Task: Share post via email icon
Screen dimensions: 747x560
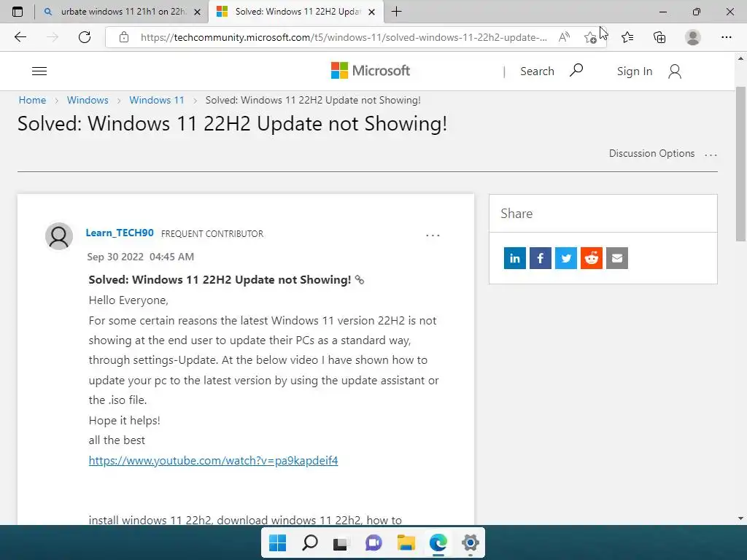Action: [617, 258]
